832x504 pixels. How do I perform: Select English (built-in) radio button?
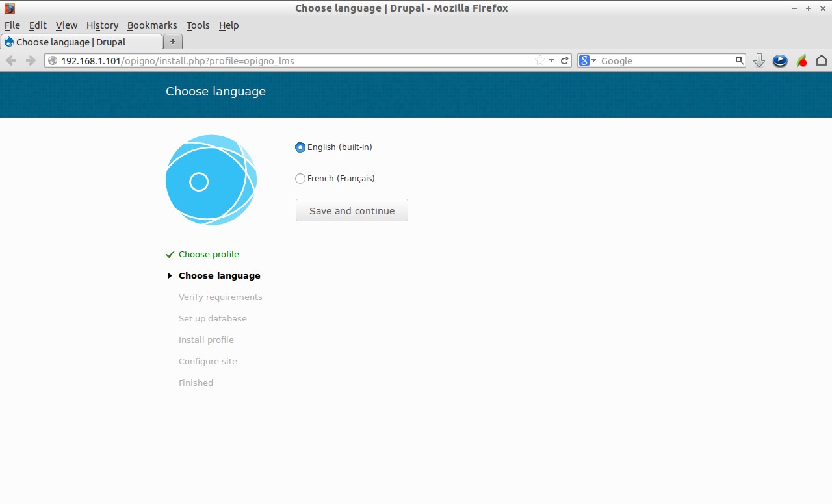click(300, 147)
